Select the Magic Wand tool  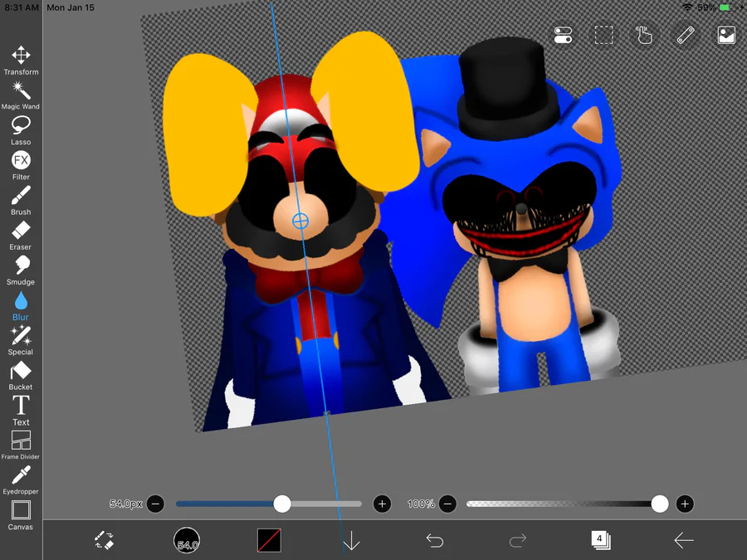[21, 95]
